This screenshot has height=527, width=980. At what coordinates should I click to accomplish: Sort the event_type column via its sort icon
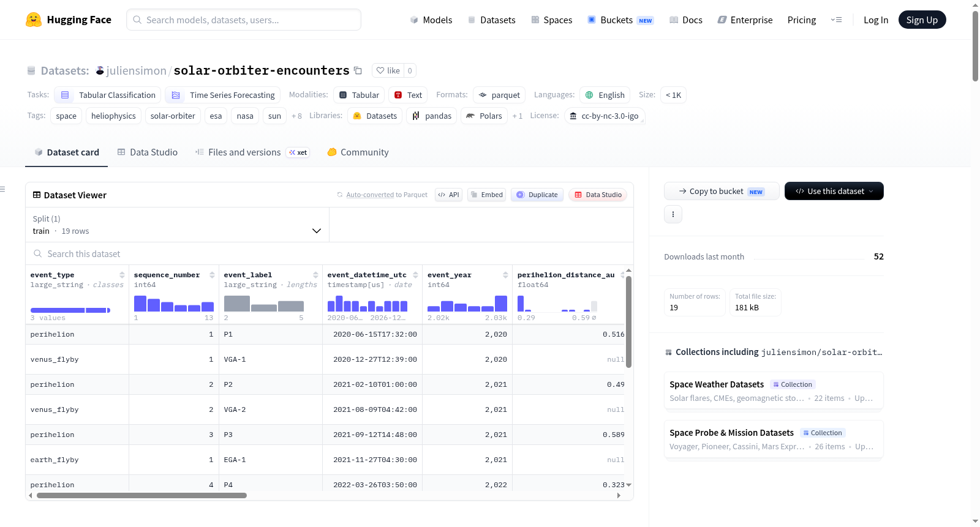coord(122,275)
